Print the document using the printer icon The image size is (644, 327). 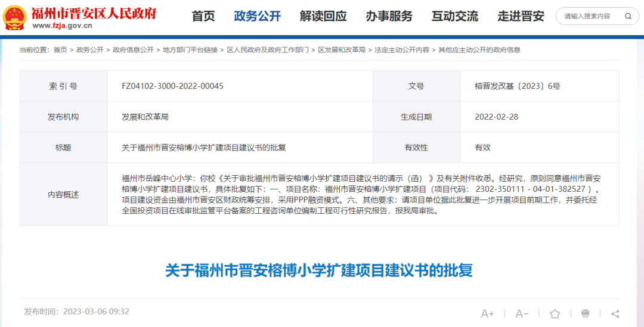585,313
